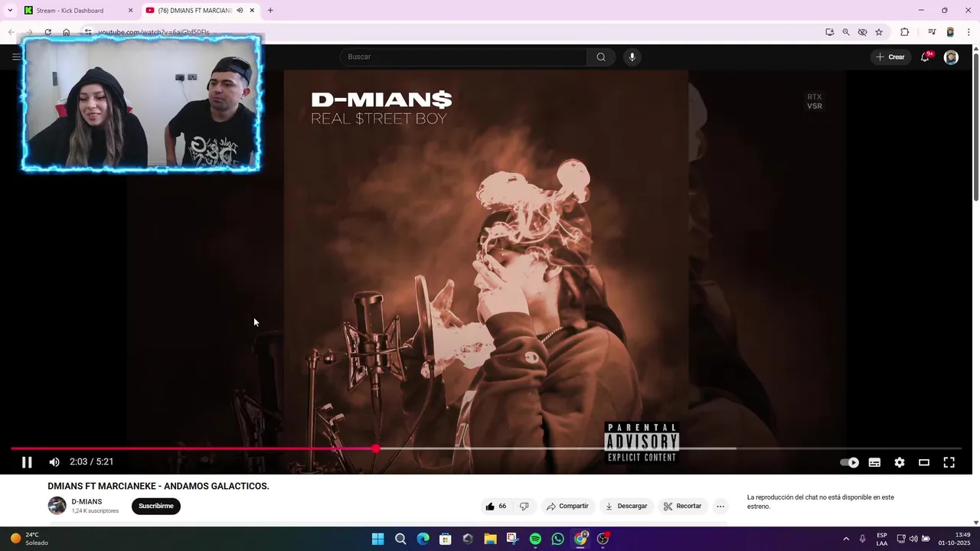The width and height of the screenshot is (980, 551).
Task: Click the RTX VSR overlay badge
Action: 815,102
